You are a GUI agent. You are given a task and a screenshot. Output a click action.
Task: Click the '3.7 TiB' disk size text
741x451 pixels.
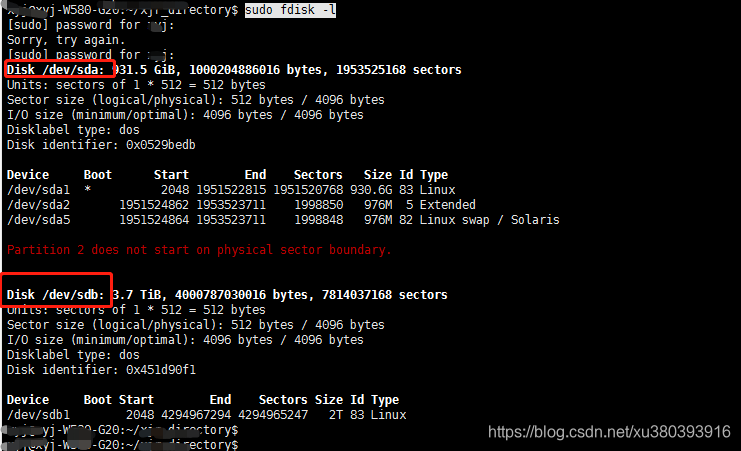(x=137, y=295)
